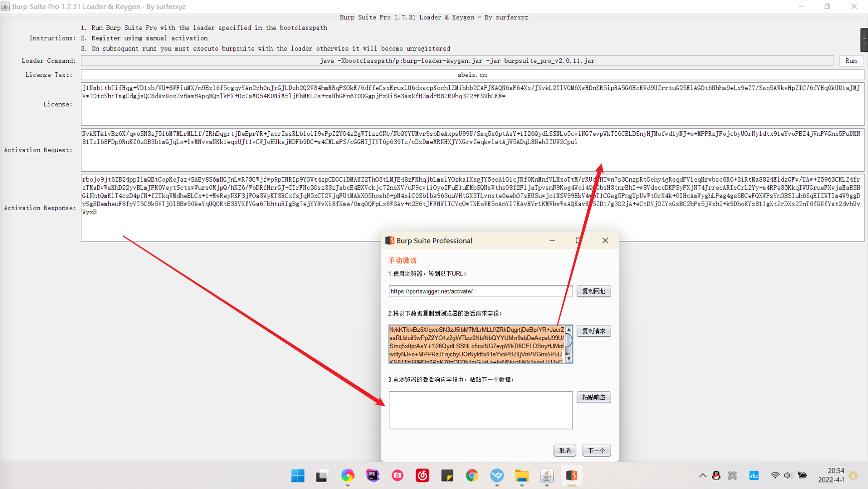Open QQ penguin from system tray

(716, 476)
